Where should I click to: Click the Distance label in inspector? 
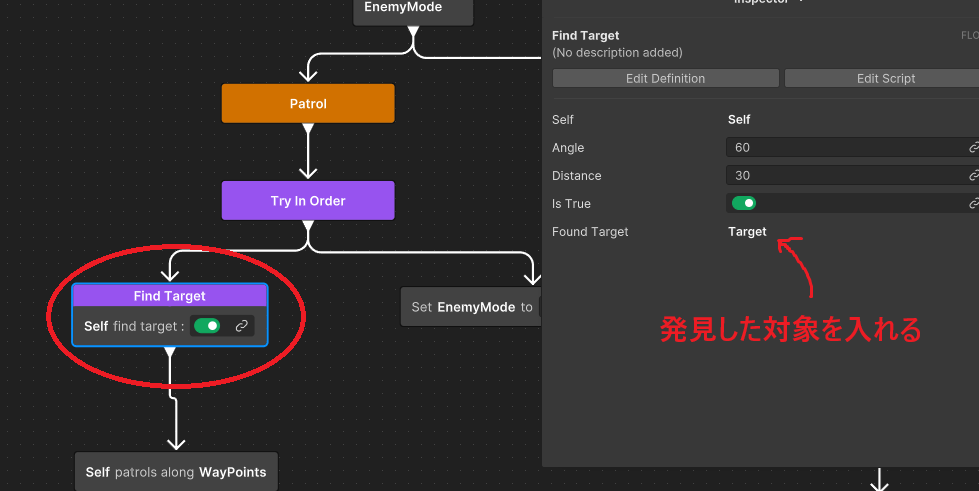pos(576,176)
